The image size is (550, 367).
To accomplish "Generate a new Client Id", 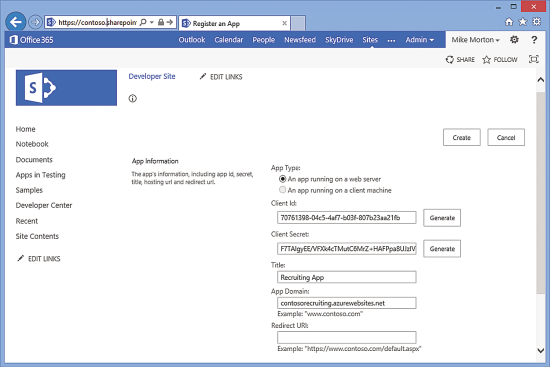I will click(x=442, y=218).
